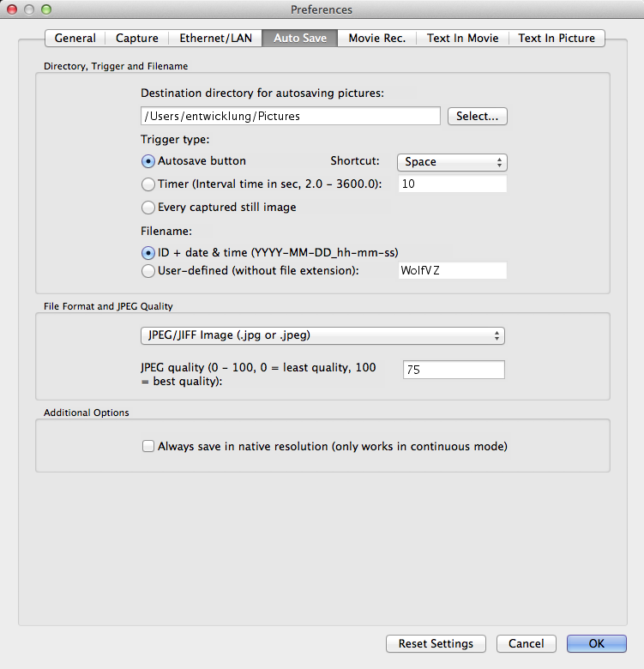This screenshot has width=644, height=669.
Task: Select the Autosave button trigger radio
Action: click(x=148, y=161)
